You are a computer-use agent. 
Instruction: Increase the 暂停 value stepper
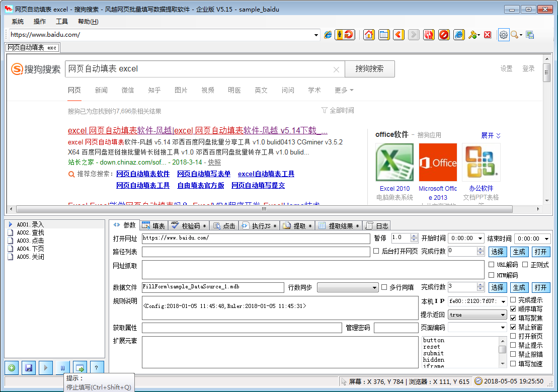[414, 236]
